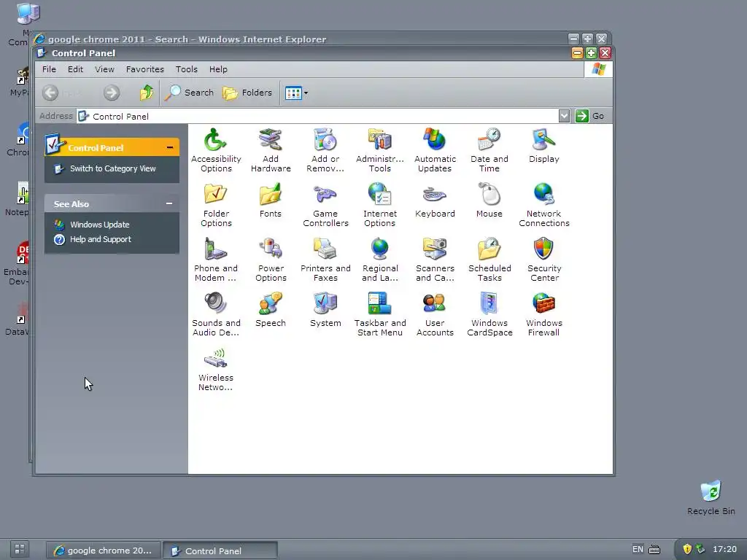Click the Address bar field
Viewport: 747px width, 560px height.
(x=317, y=116)
